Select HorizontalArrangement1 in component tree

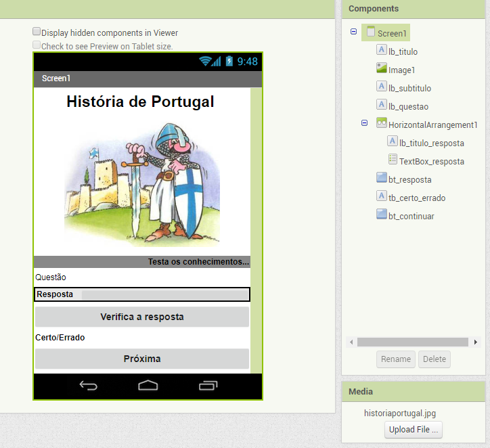tap(433, 125)
